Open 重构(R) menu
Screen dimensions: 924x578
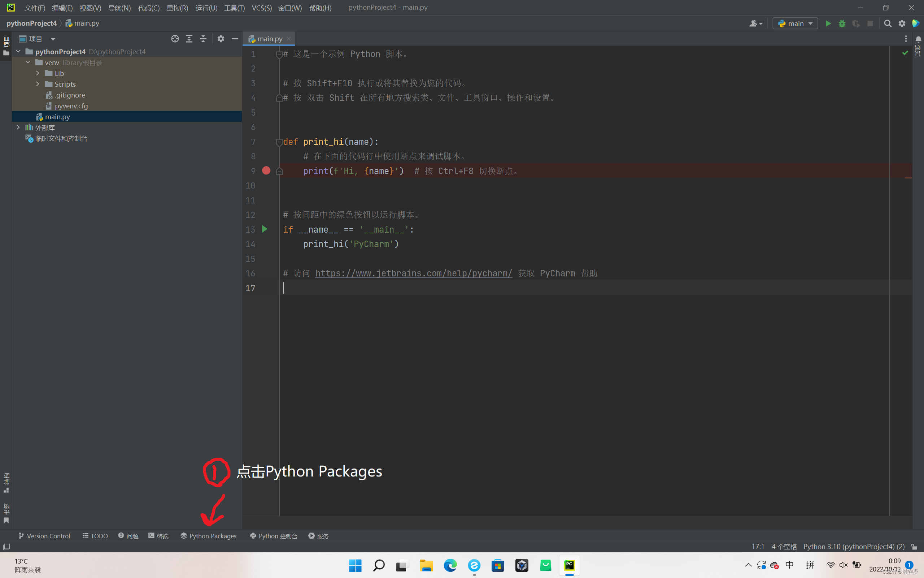(x=178, y=8)
